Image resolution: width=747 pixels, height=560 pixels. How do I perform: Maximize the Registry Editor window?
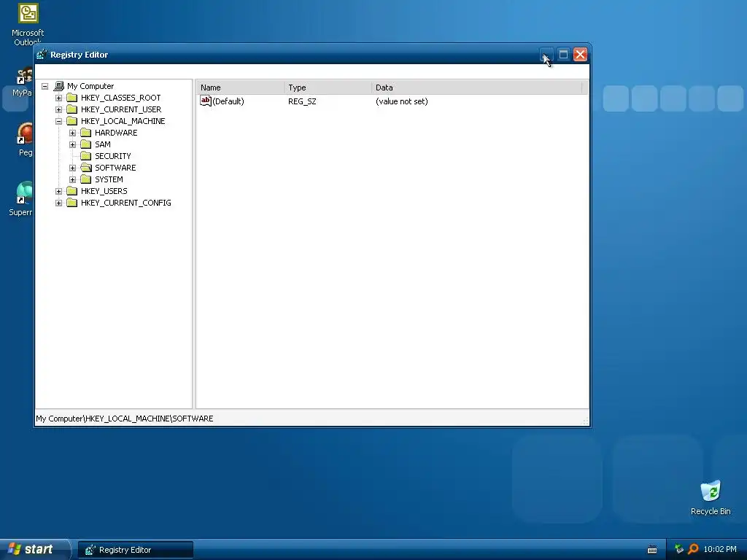click(563, 55)
